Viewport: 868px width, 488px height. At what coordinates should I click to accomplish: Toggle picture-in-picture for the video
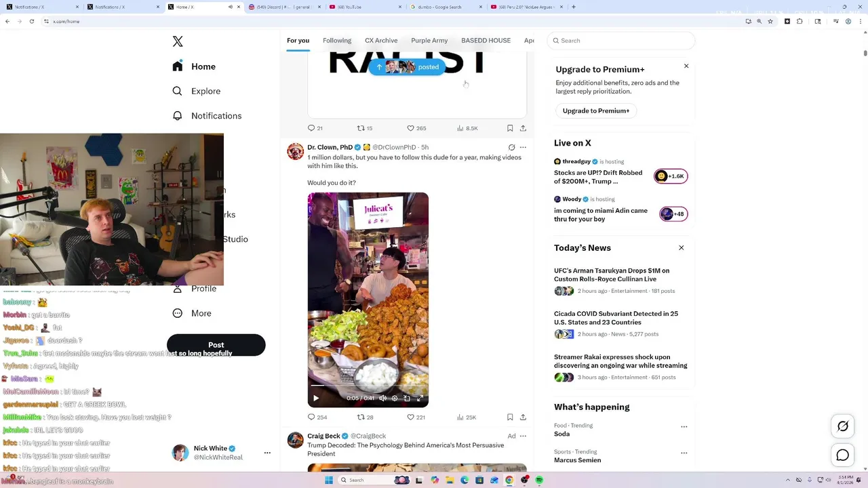coord(407,399)
